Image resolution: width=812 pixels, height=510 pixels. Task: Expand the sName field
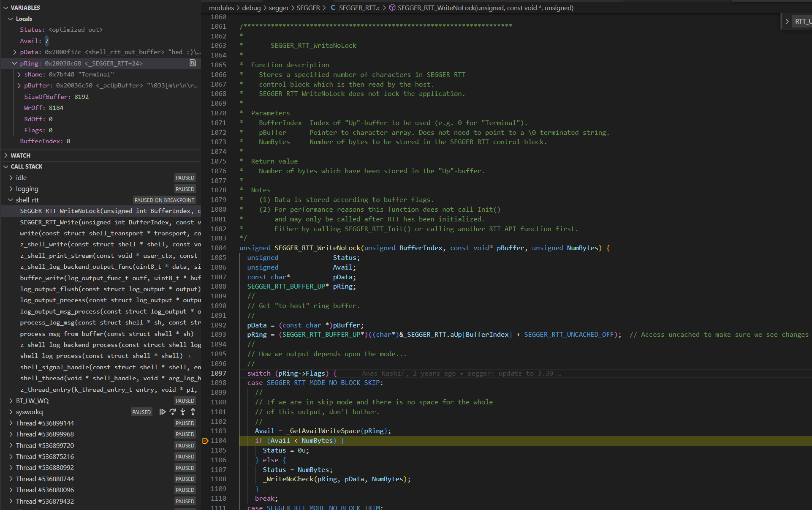coord(19,74)
